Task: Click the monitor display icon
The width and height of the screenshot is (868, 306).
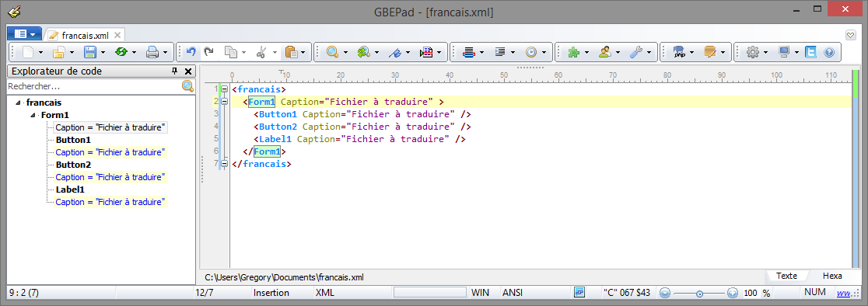Action: click(x=784, y=53)
